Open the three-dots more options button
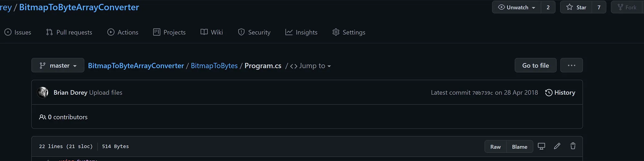This screenshot has height=161, width=644. pyautogui.click(x=572, y=65)
